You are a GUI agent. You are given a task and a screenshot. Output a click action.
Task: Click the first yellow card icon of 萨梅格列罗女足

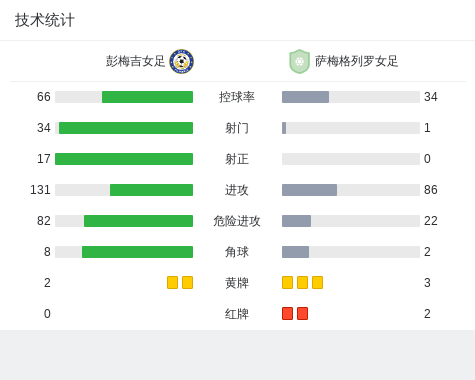[x=287, y=283]
